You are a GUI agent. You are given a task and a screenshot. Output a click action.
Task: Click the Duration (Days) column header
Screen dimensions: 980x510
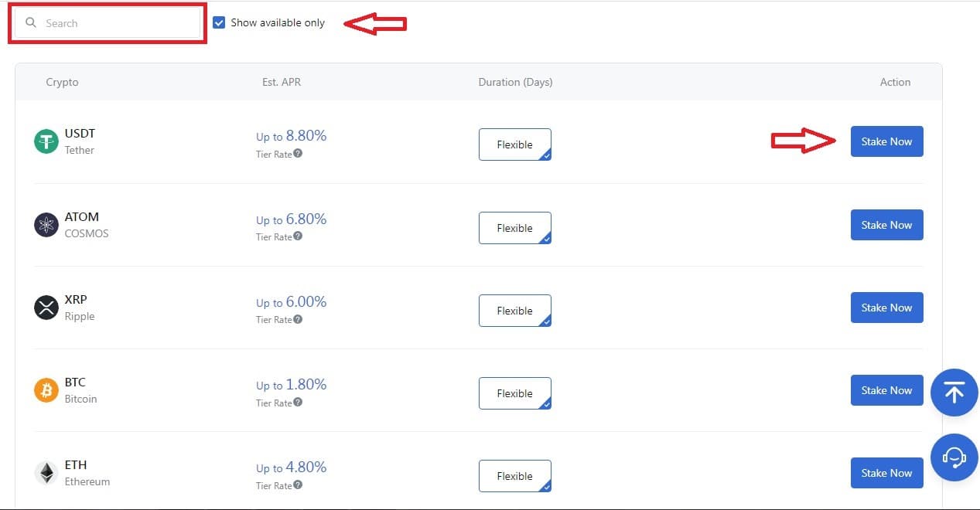[515, 82]
